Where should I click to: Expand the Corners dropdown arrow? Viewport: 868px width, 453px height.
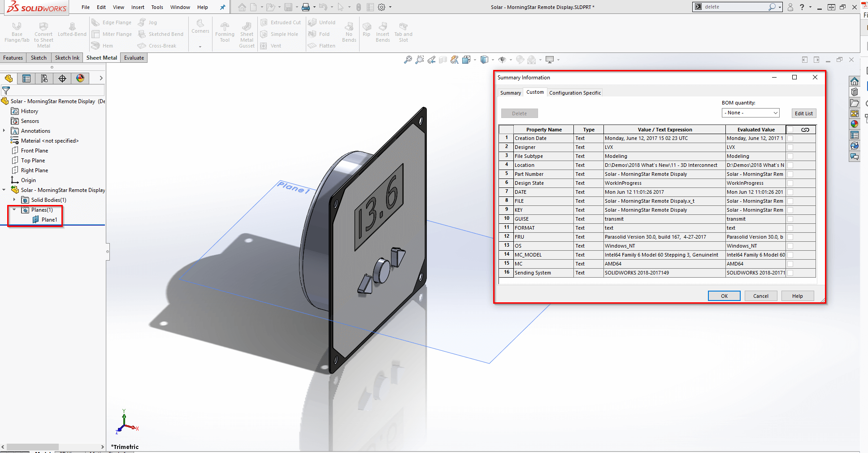[200, 46]
